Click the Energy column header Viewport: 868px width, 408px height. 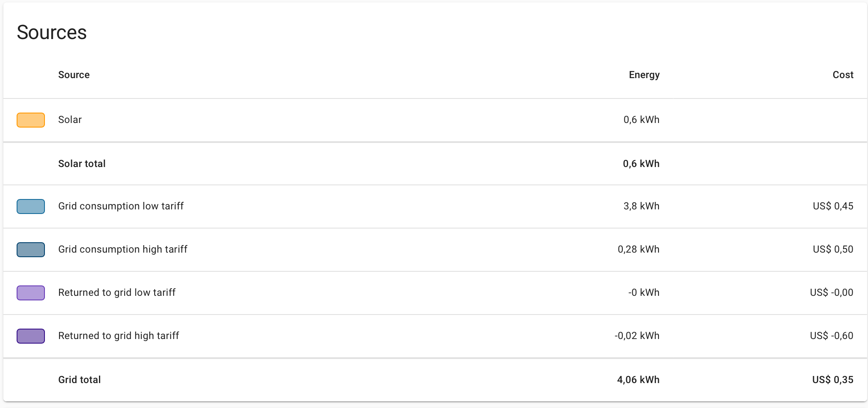tap(644, 75)
